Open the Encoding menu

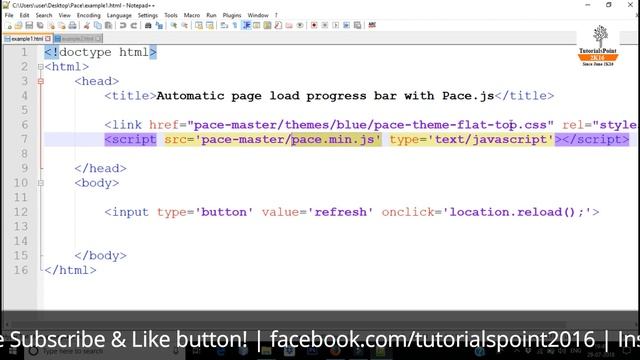[89, 15]
